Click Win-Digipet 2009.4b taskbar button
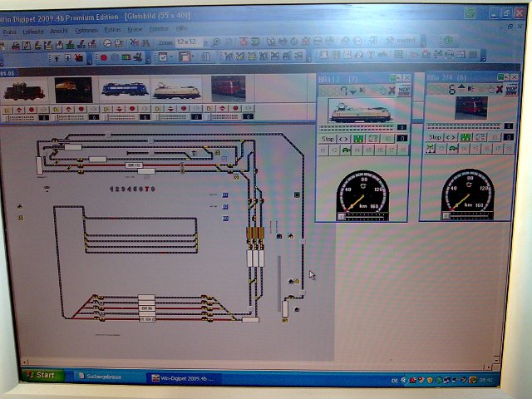This screenshot has height=399, width=532. [184, 378]
